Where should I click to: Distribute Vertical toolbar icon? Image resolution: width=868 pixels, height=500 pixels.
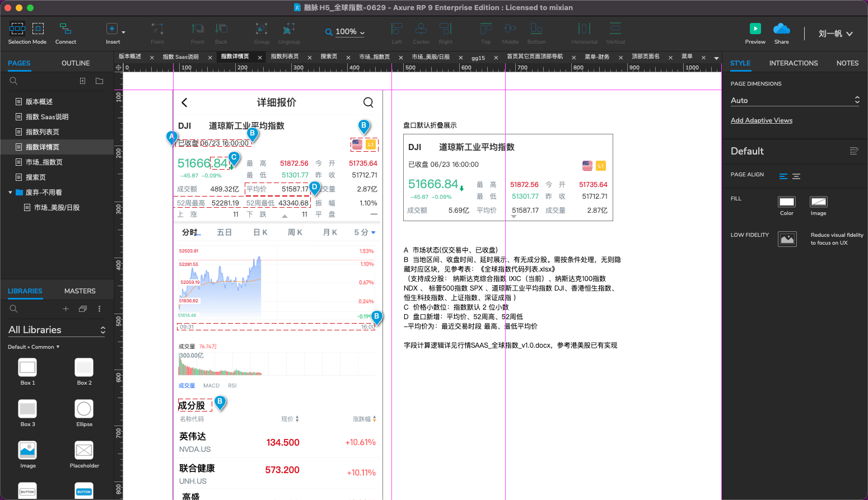615,29
